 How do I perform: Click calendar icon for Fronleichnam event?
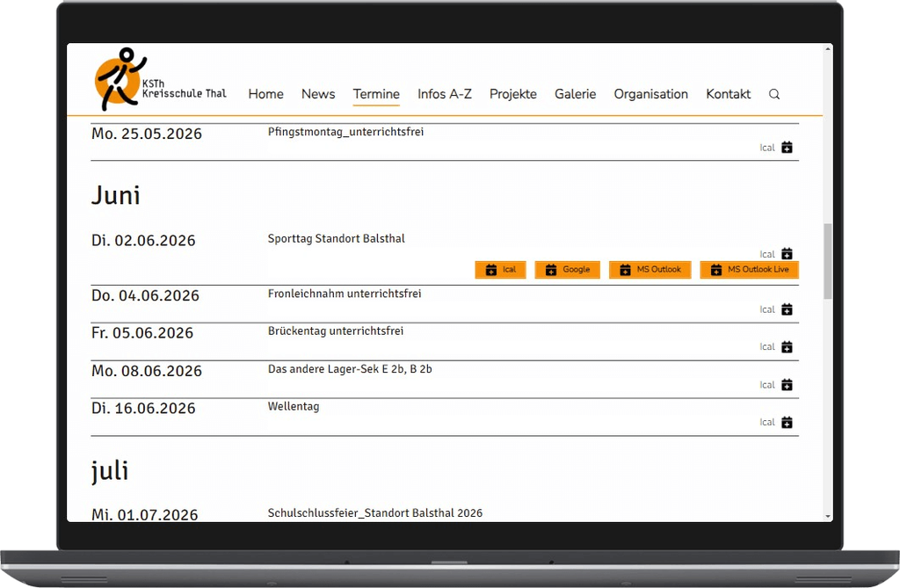pos(787,309)
